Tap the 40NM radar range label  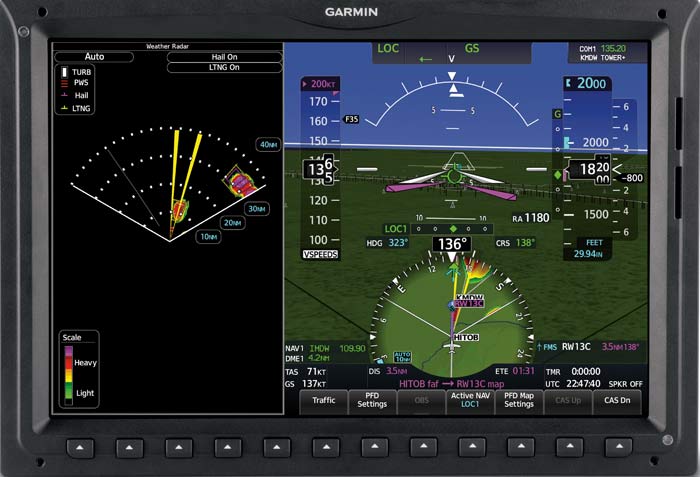click(267, 144)
